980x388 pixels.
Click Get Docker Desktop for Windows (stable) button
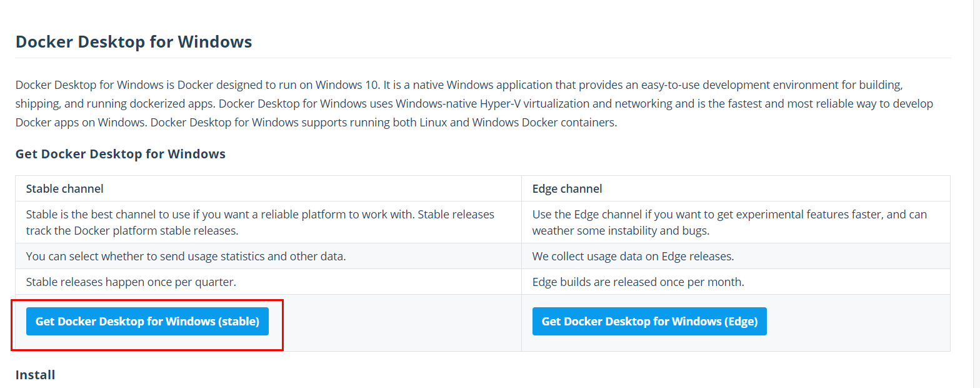tap(147, 321)
